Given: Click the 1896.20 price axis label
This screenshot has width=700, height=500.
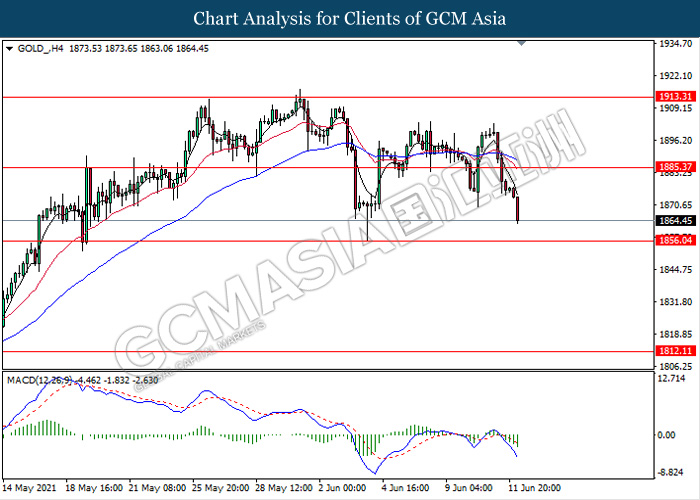Looking at the screenshot, I should point(675,141).
